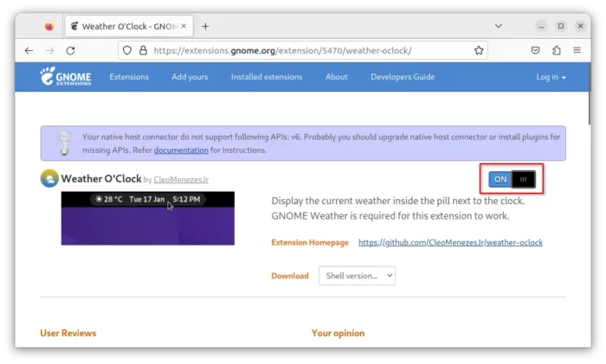Viewport: 606px width, 364px height.
Task: Click the User Reviews heading
Action: pyautogui.click(x=68, y=333)
